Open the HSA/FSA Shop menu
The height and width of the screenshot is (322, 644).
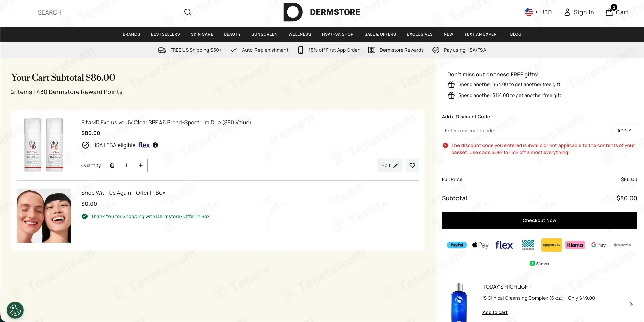click(338, 34)
